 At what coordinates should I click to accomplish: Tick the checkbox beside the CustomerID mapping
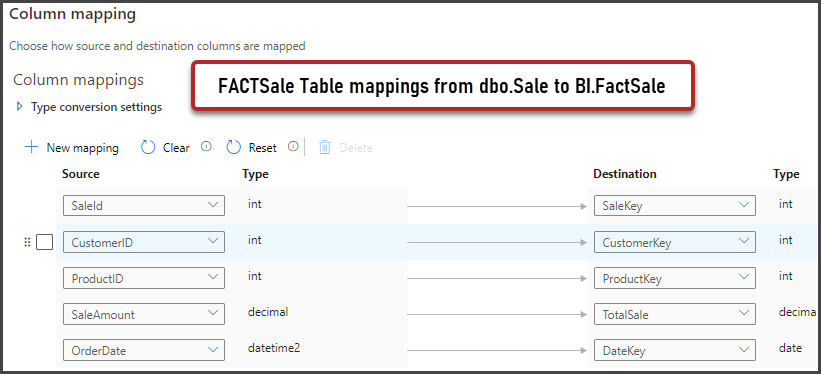45,242
